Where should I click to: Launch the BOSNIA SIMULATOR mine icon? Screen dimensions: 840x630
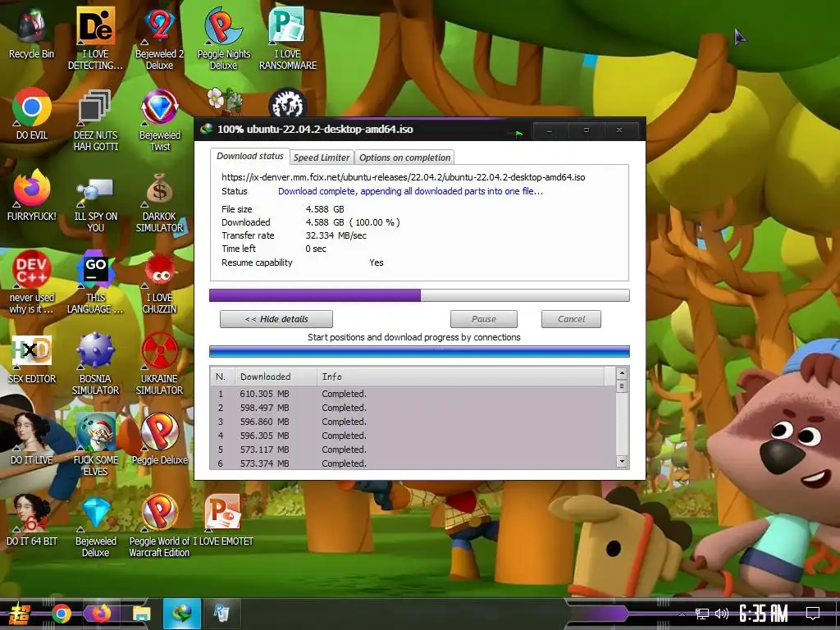tap(95, 364)
